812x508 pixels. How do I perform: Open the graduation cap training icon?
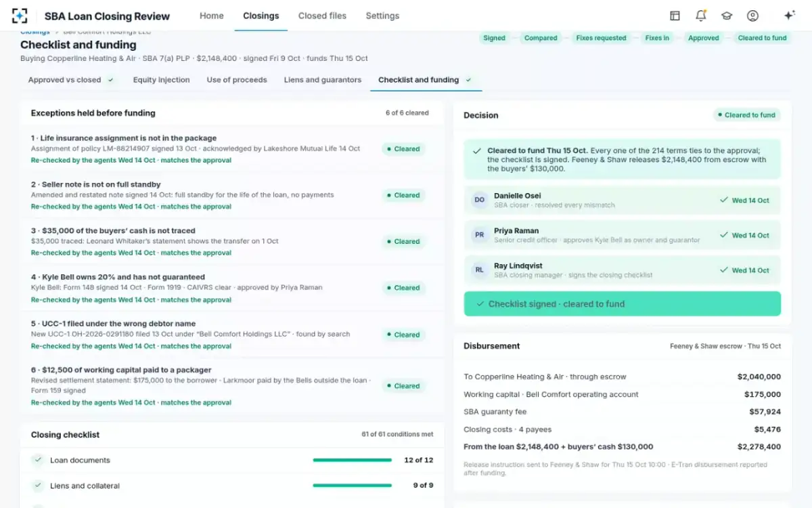[727, 16]
